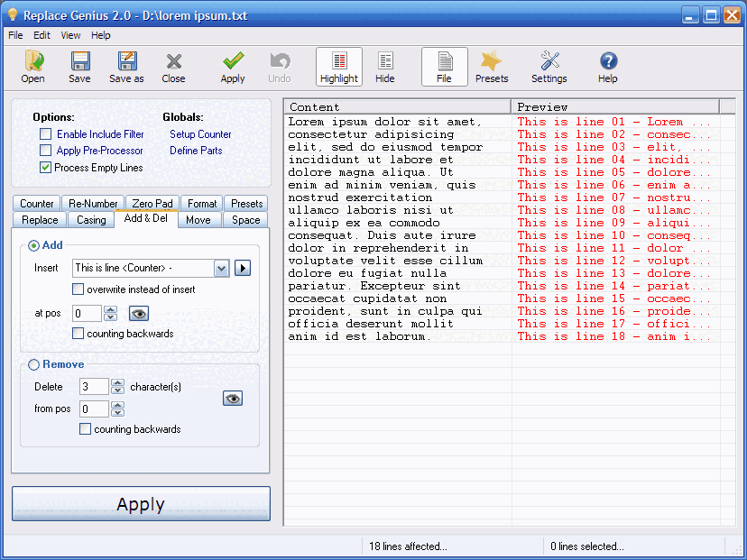The height and width of the screenshot is (560, 747).
Task: Click the at pos input field
Action: [x=88, y=314]
